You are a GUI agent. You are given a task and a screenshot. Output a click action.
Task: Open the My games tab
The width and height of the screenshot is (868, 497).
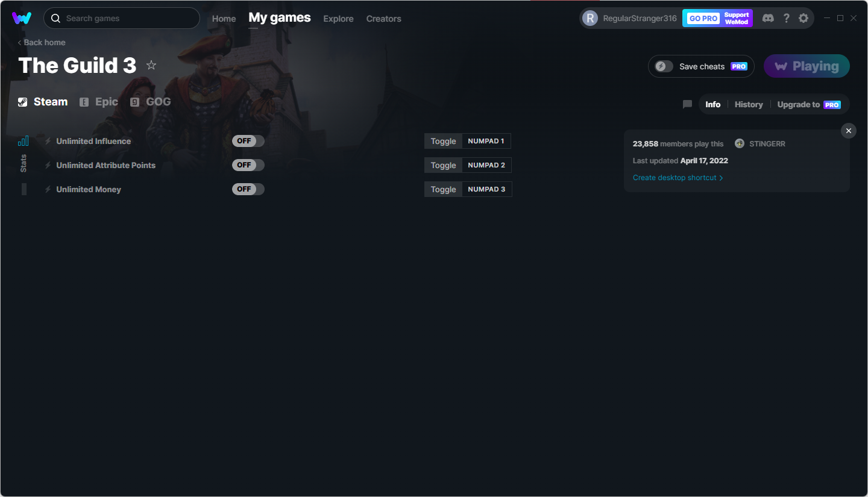point(280,18)
